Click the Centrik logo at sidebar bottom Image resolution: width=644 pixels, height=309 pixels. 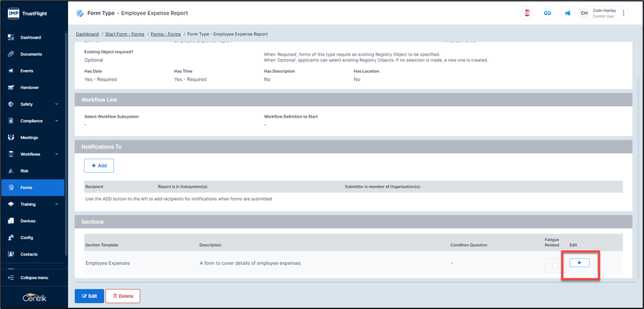(34, 298)
